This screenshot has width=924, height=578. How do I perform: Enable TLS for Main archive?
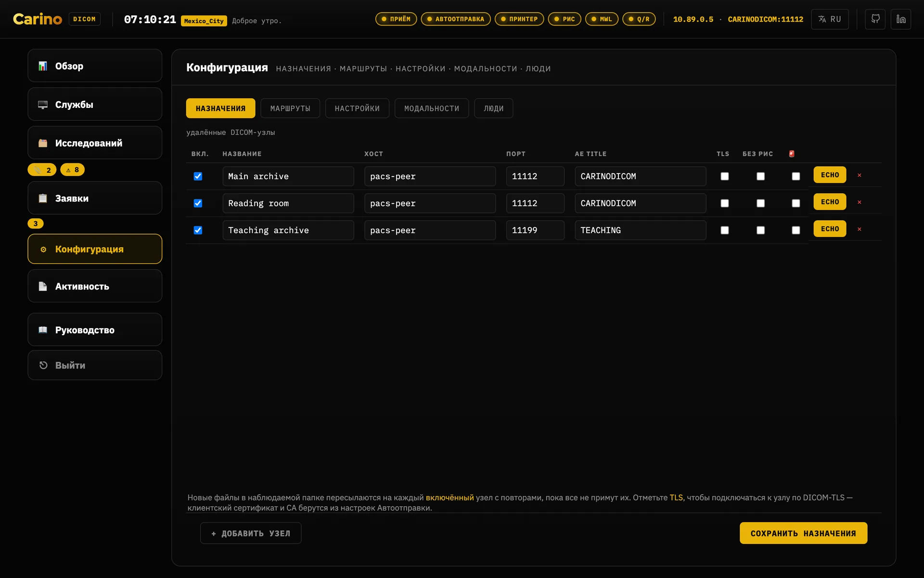pos(725,176)
